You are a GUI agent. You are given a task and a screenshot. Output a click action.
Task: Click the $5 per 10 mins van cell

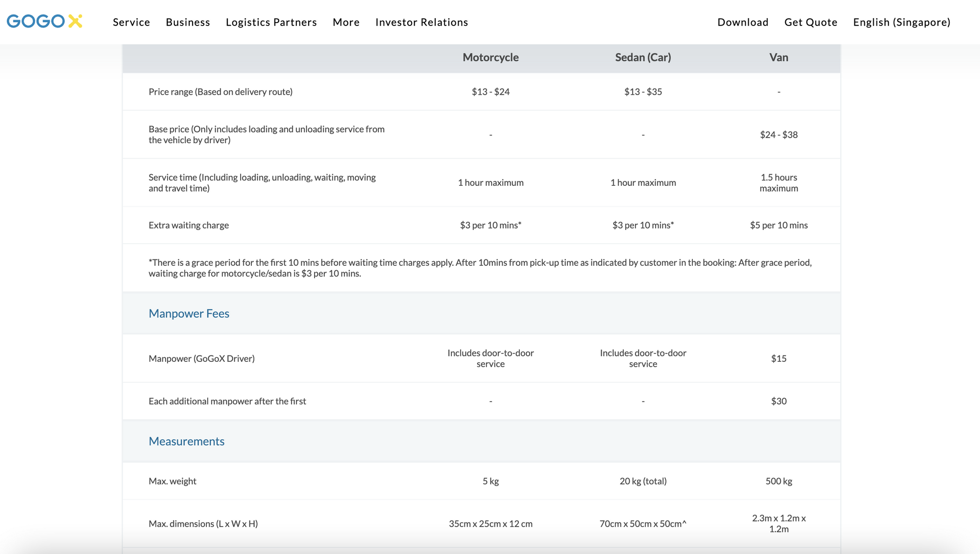click(x=779, y=225)
